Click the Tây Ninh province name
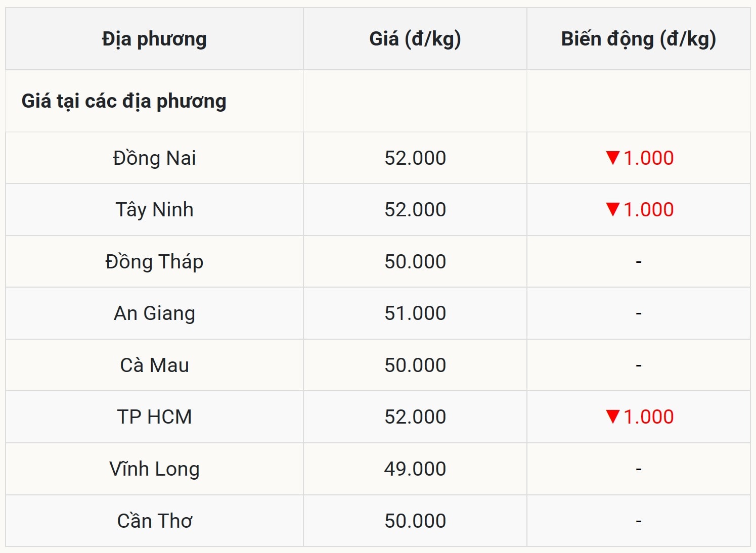 point(154,209)
